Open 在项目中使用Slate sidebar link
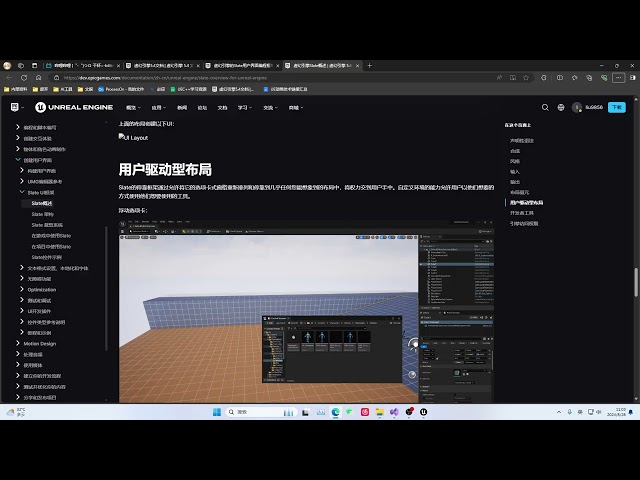640x480 pixels. point(51,247)
